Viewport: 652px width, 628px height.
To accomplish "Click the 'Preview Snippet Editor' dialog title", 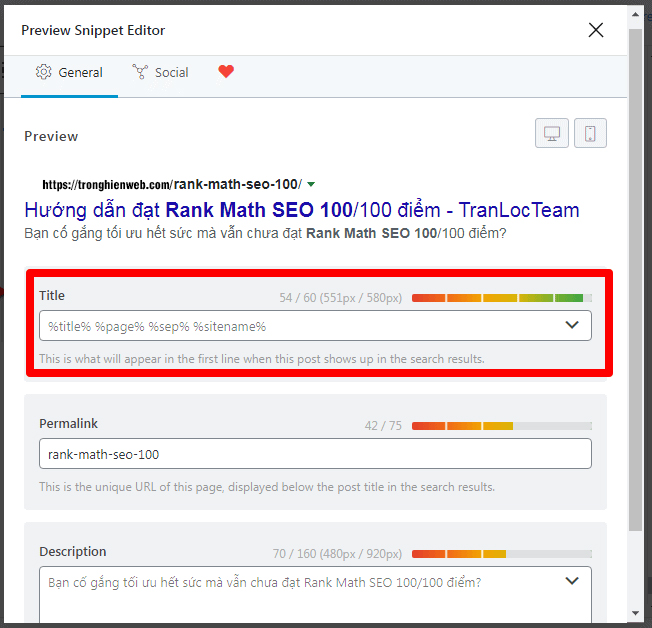I will [x=93, y=30].
